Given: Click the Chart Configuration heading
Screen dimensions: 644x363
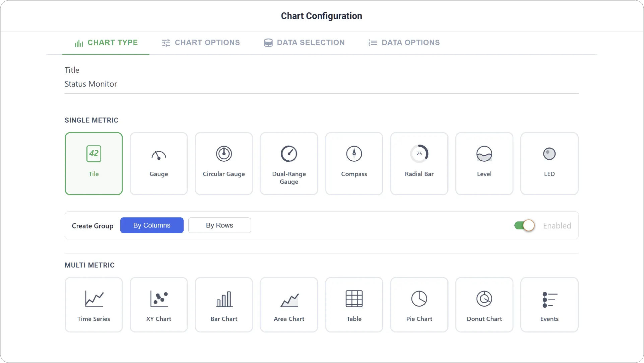Looking at the screenshot, I should tap(322, 16).
